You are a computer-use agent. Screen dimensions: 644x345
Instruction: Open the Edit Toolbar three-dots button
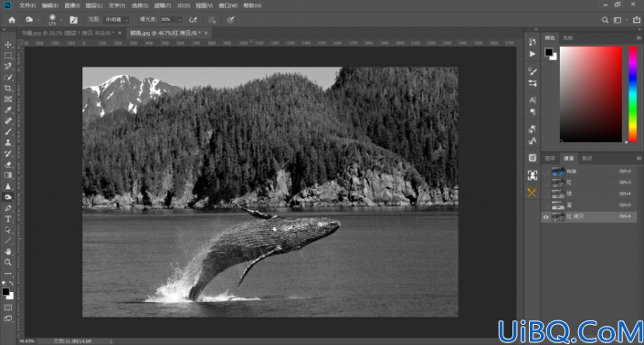click(x=8, y=273)
